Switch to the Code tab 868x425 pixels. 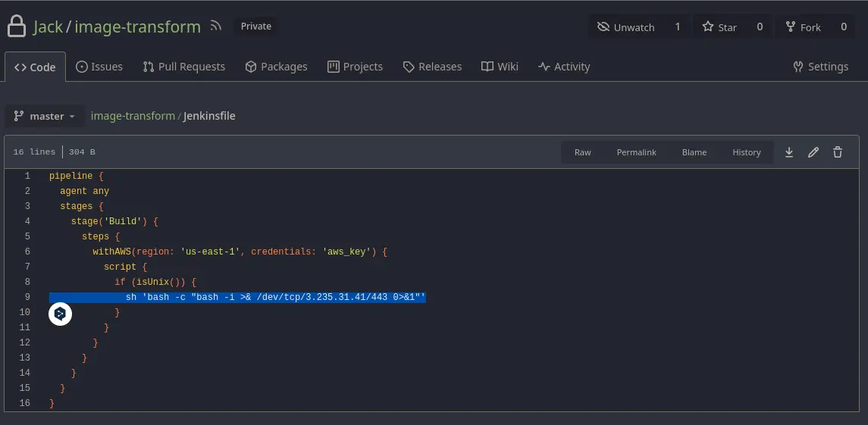(35, 67)
